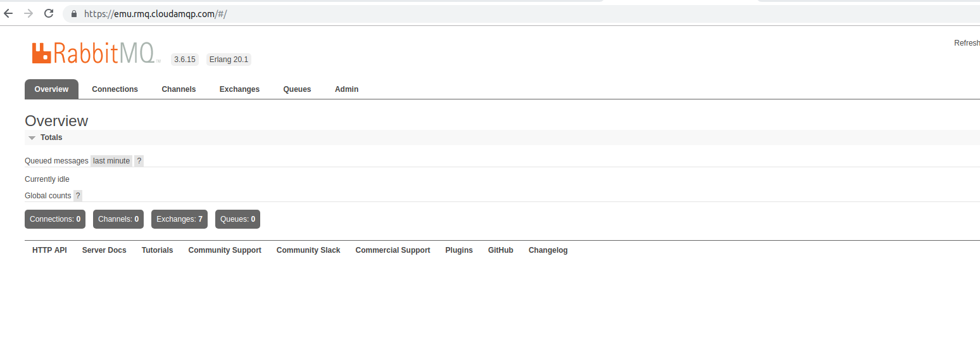
Task: Click the padlock icon in address bar
Action: pyautogui.click(x=74, y=13)
